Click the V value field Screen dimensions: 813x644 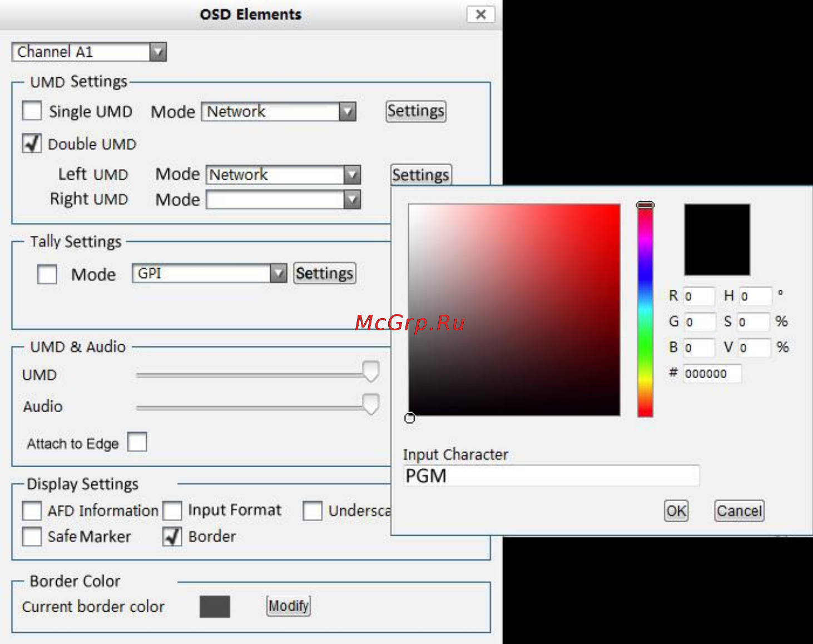click(x=755, y=347)
